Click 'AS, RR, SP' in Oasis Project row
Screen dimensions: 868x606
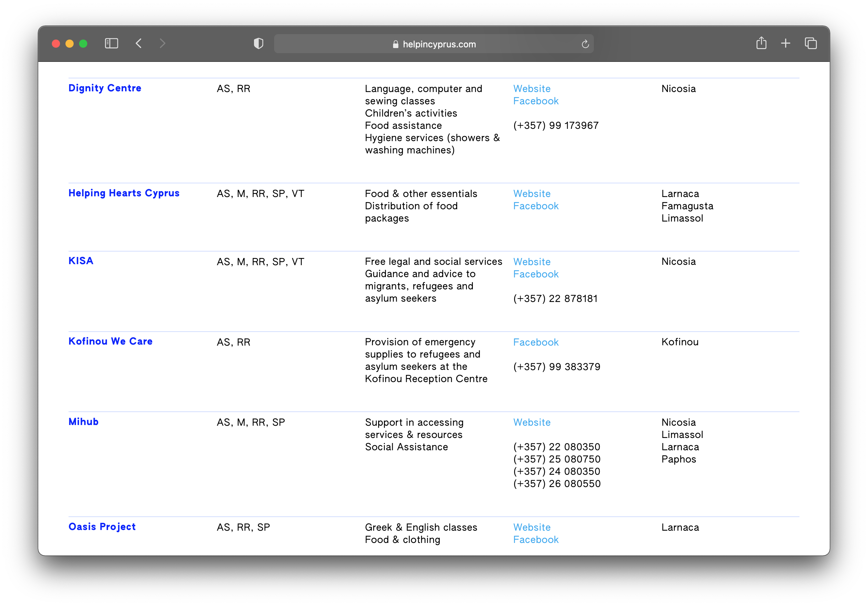[243, 528]
